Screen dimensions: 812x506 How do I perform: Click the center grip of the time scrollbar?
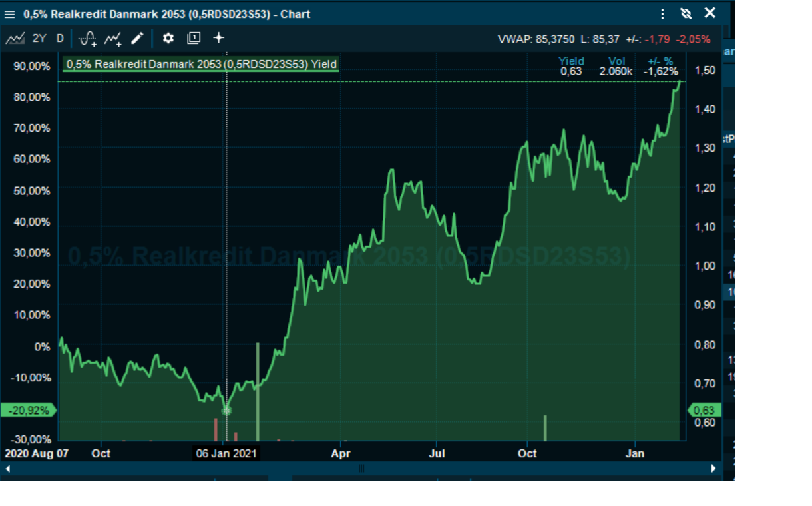(361, 469)
